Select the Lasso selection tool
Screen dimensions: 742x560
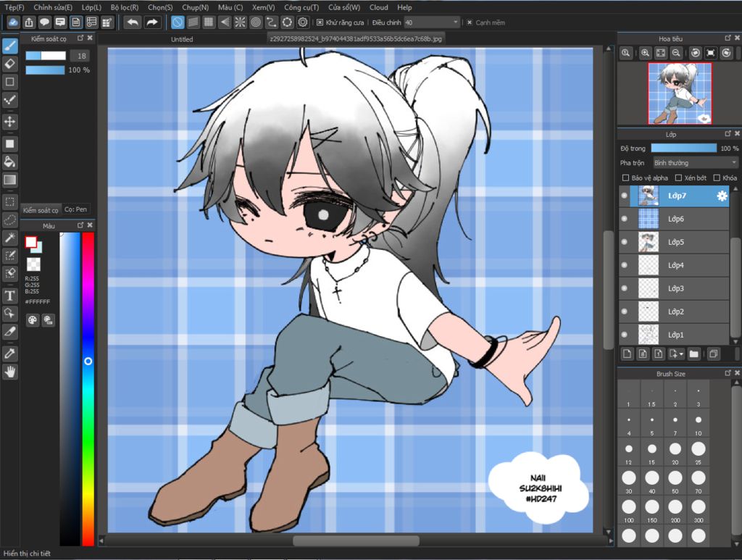[10, 220]
